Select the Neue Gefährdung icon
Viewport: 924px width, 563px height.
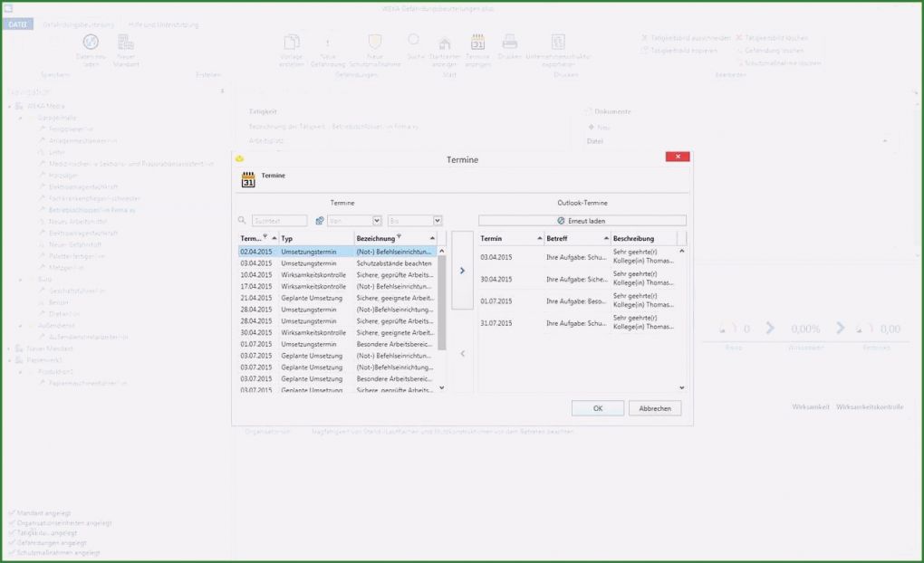(330, 43)
